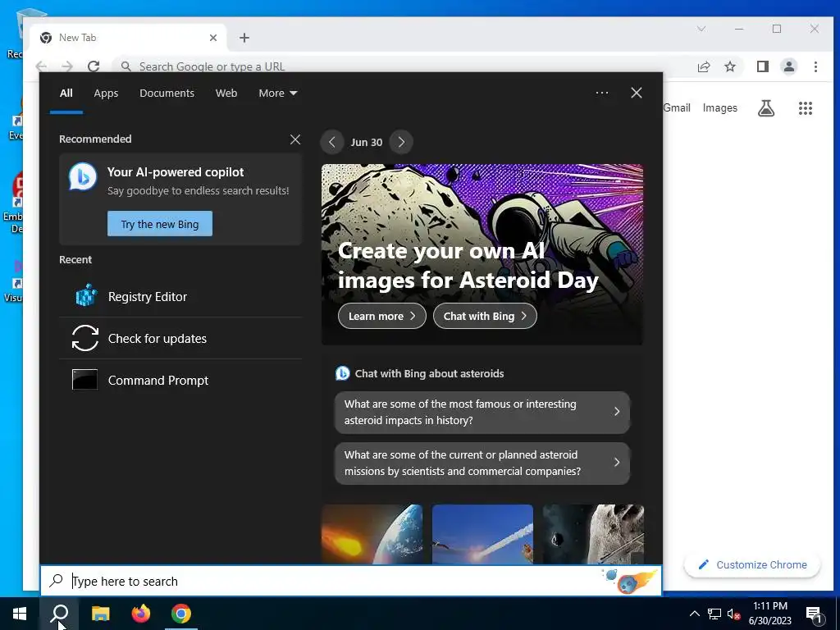840x630 pixels.
Task: Close the Windows search panel
Action: 636,93
